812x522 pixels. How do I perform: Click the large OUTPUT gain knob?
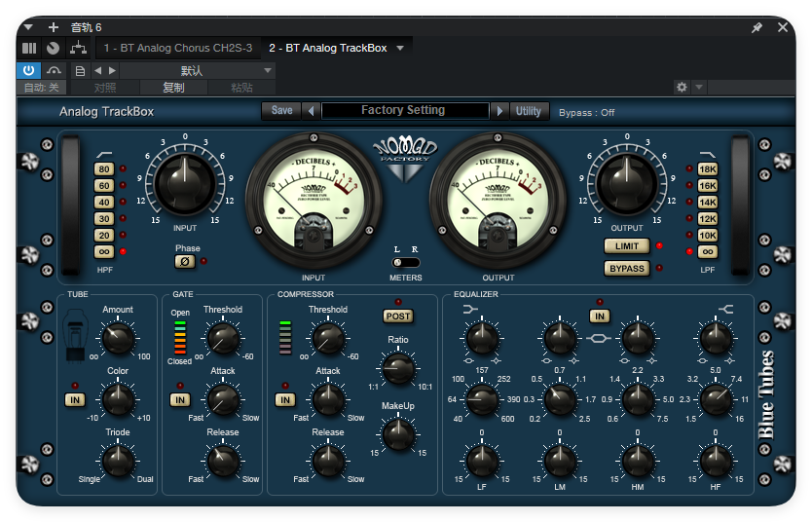coord(627,184)
